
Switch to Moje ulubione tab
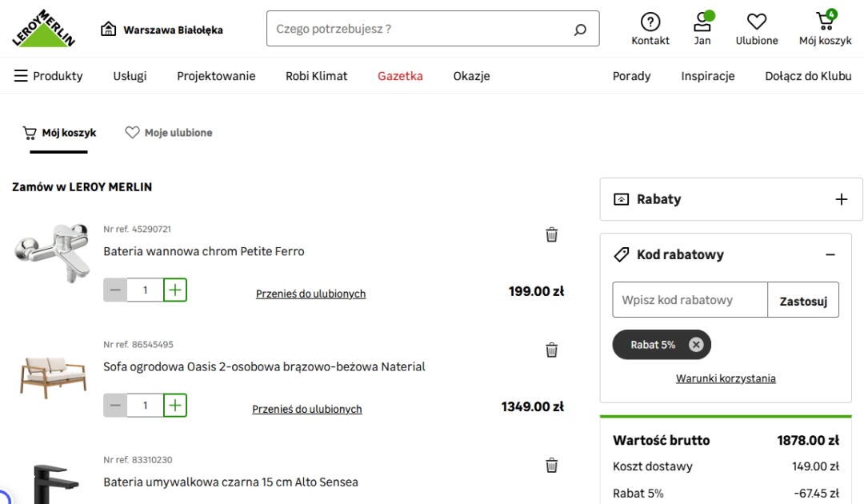pyautogui.click(x=169, y=133)
